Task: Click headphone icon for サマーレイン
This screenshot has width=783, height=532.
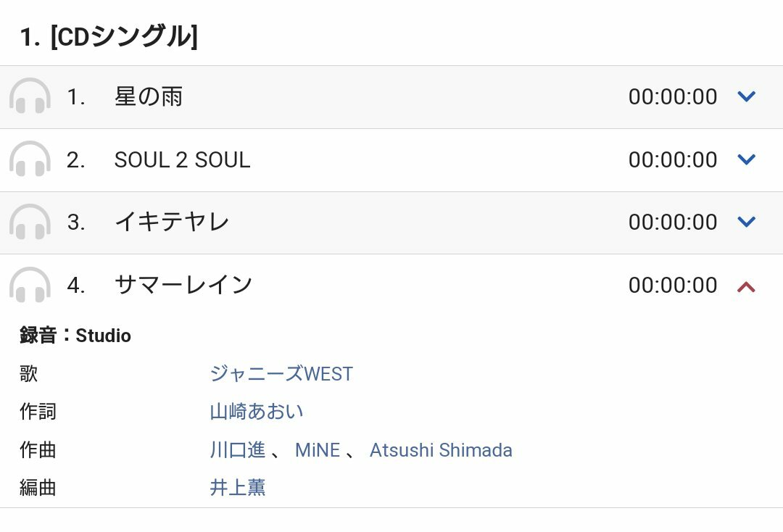Action: pos(30,286)
